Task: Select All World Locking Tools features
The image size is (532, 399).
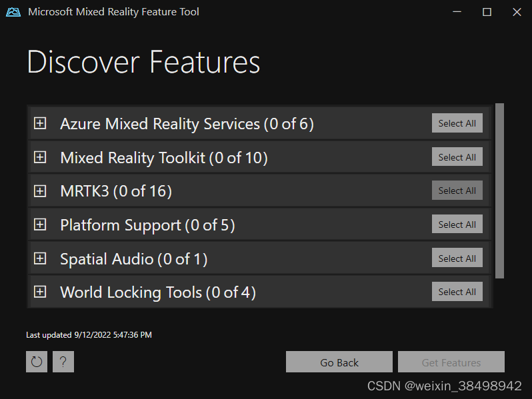Action: (x=457, y=291)
